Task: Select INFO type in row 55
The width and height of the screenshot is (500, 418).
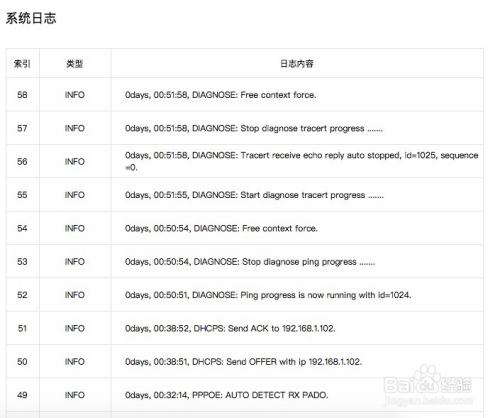Action: tap(75, 195)
